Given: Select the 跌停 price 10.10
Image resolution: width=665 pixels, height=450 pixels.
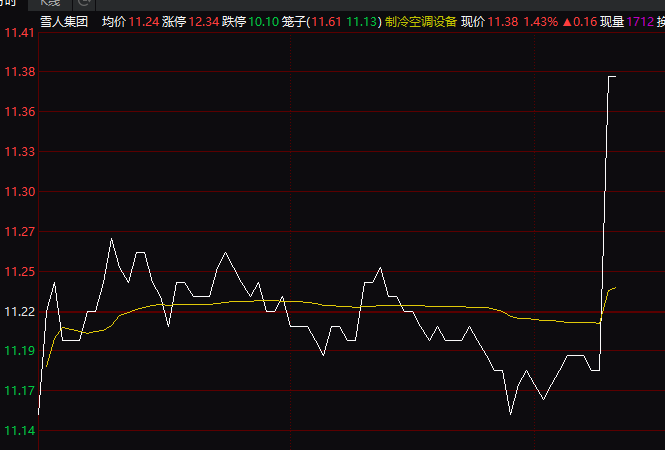Looking at the screenshot, I should pos(263,22).
